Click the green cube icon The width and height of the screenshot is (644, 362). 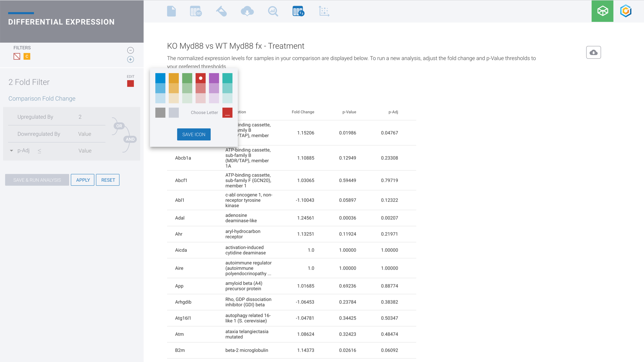pyautogui.click(x=602, y=11)
